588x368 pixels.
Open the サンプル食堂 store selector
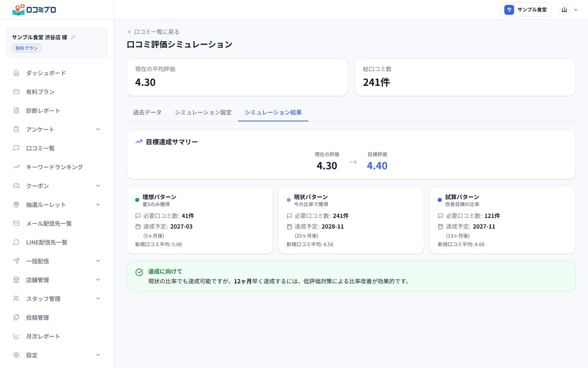tap(526, 10)
